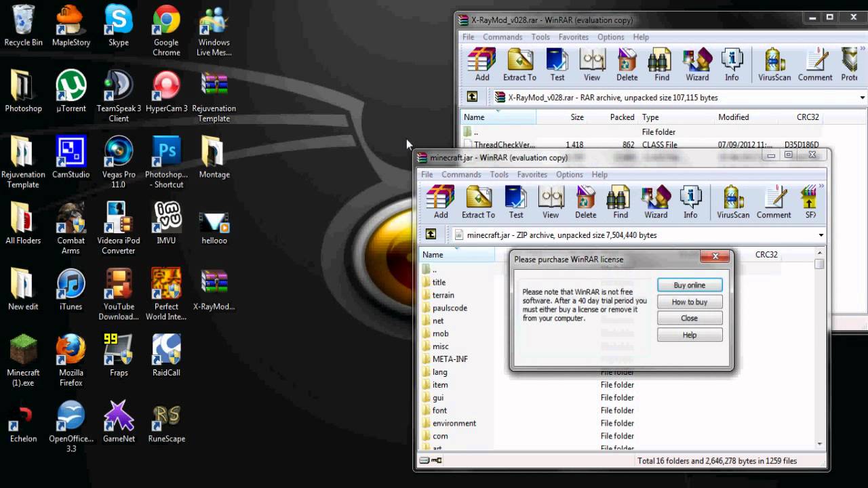Select META-INF folder in minecraft.jar list
Viewport: 868px width, 488px height.
click(x=445, y=359)
